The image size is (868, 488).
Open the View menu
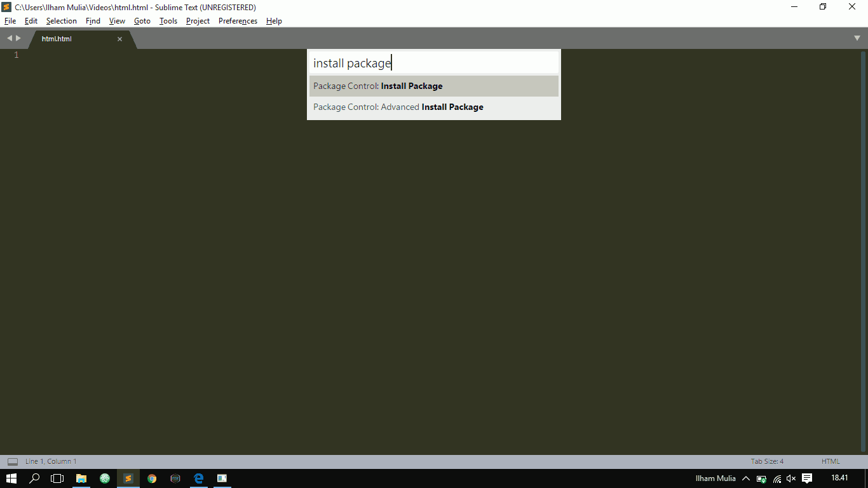[x=117, y=21]
